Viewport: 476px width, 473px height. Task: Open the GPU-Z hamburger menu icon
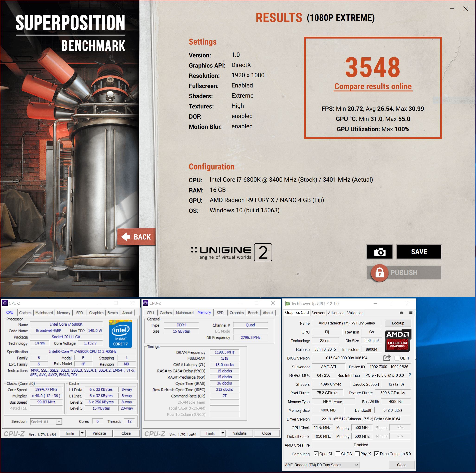(x=411, y=313)
